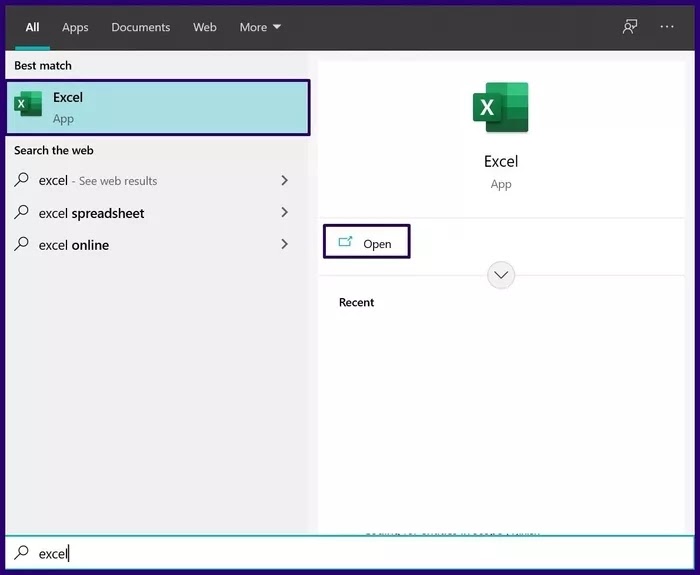Click search icon beside 'excel spreadsheet'
Viewport: 700px width, 575px height.
click(x=21, y=212)
